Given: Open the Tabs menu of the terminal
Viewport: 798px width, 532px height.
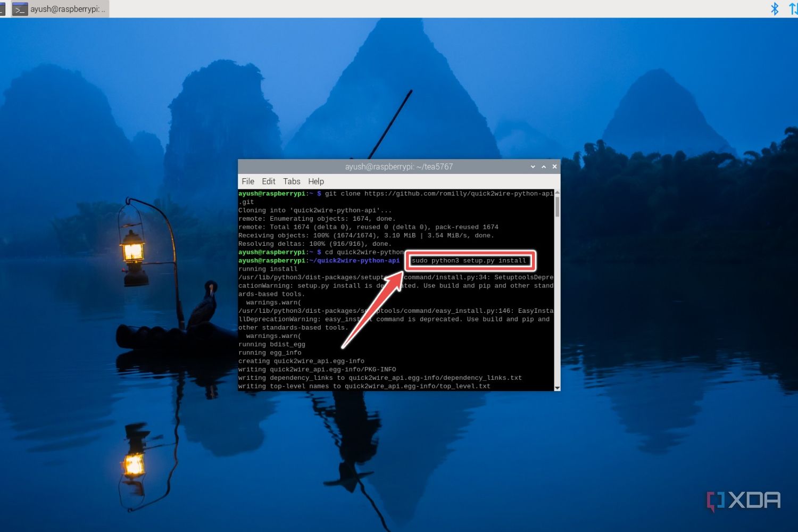Looking at the screenshot, I should click(292, 181).
